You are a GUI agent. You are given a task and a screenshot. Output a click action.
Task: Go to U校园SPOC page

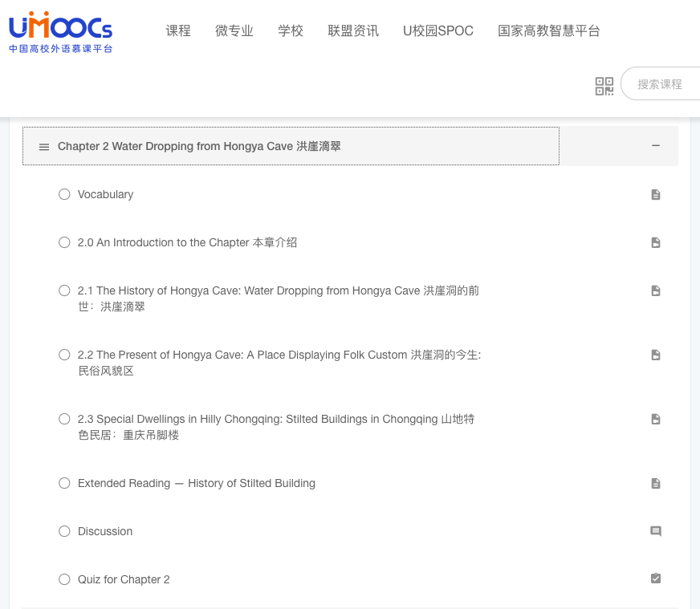point(437,30)
